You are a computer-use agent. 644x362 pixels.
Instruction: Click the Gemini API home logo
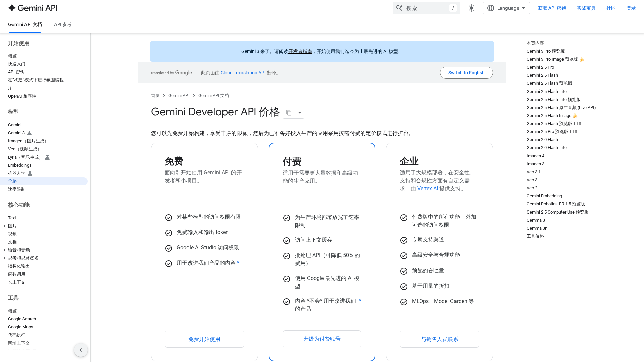[32, 8]
